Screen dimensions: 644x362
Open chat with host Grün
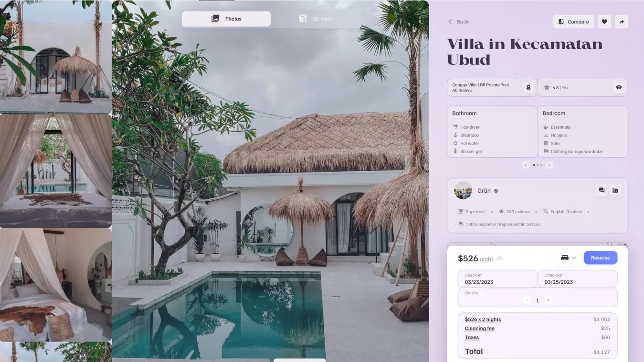[602, 190]
